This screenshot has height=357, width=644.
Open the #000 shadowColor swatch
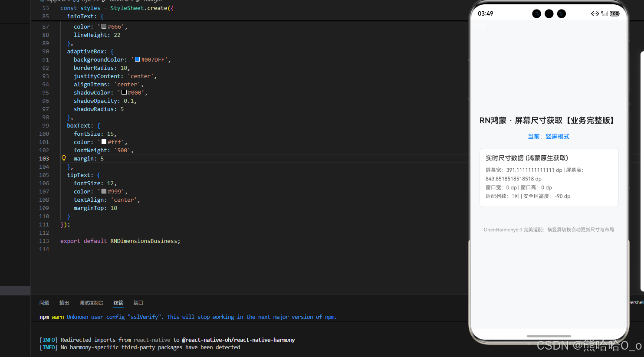(x=124, y=92)
